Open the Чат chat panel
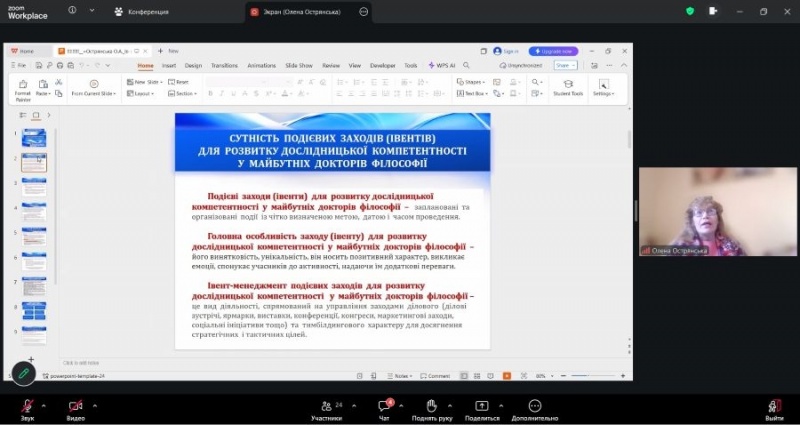 tap(384, 406)
